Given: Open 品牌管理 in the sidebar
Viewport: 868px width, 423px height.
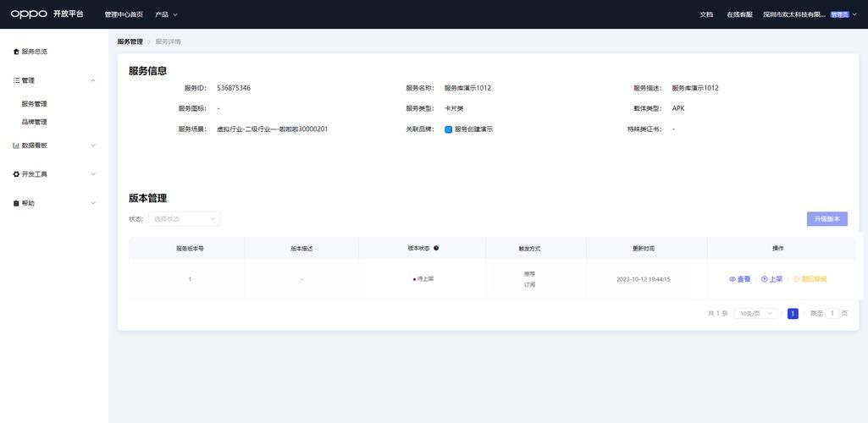Looking at the screenshot, I should tap(35, 122).
